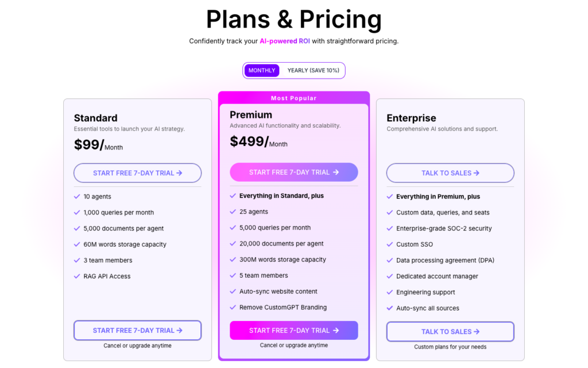Click the checkmark beside Enterprise-grade SOC-2 security
This screenshot has height=368, width=588.
click(389, 228)
